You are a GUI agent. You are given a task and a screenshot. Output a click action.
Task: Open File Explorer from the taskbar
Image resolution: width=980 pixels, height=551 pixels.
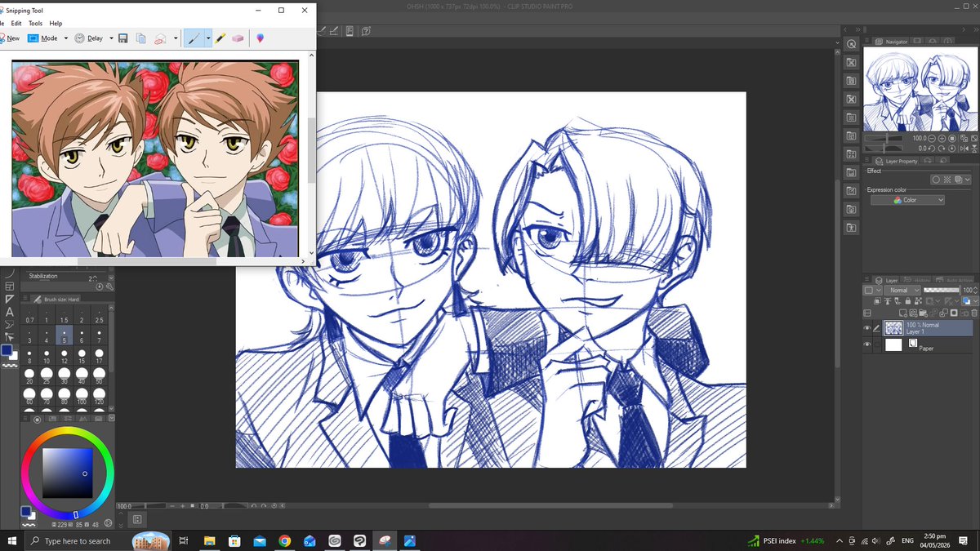click(209, 540)
